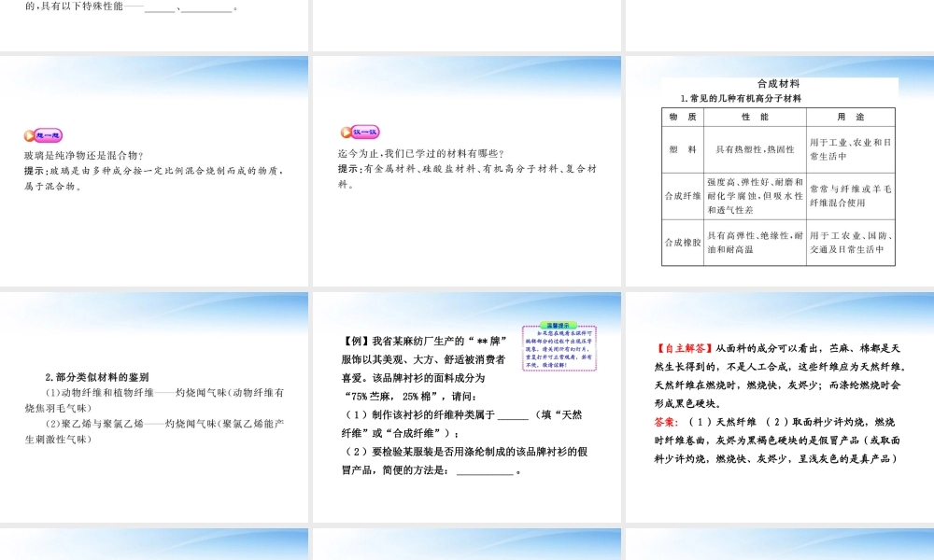Expand the 合成材料 table header

(x=780, y=82)
